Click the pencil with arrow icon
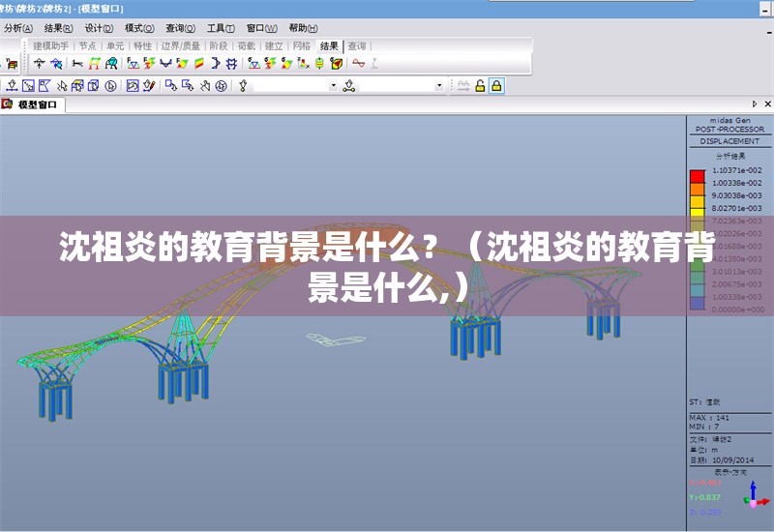 click(149, 86)
